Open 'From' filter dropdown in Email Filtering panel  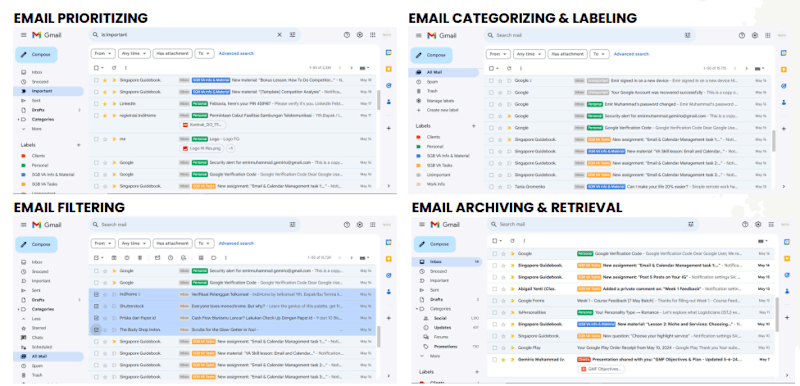click(103, 243)
